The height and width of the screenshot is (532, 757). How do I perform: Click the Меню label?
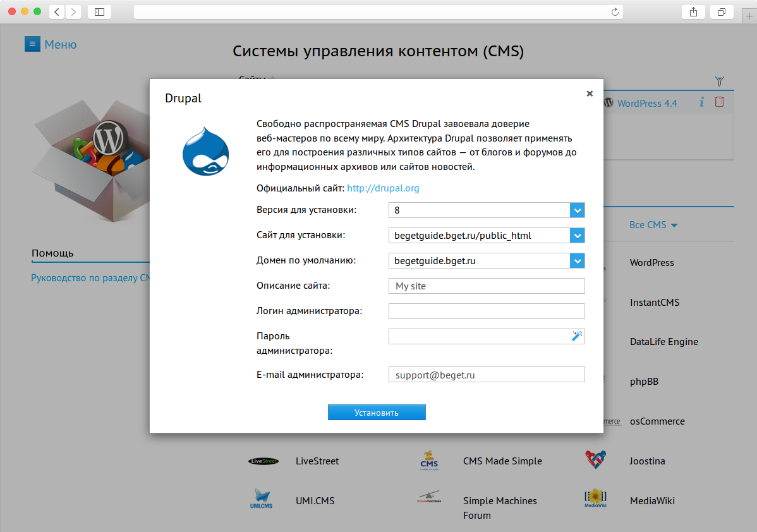61,44
